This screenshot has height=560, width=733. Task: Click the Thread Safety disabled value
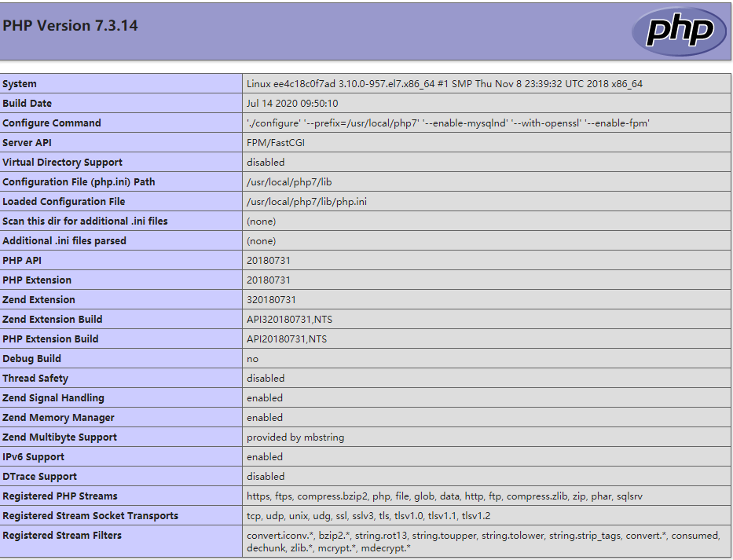264,378
